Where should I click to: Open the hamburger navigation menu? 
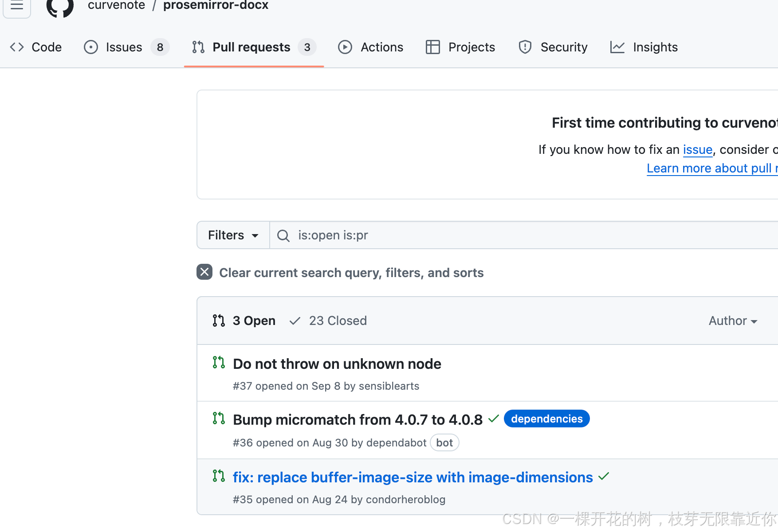(x=17, y=6)
